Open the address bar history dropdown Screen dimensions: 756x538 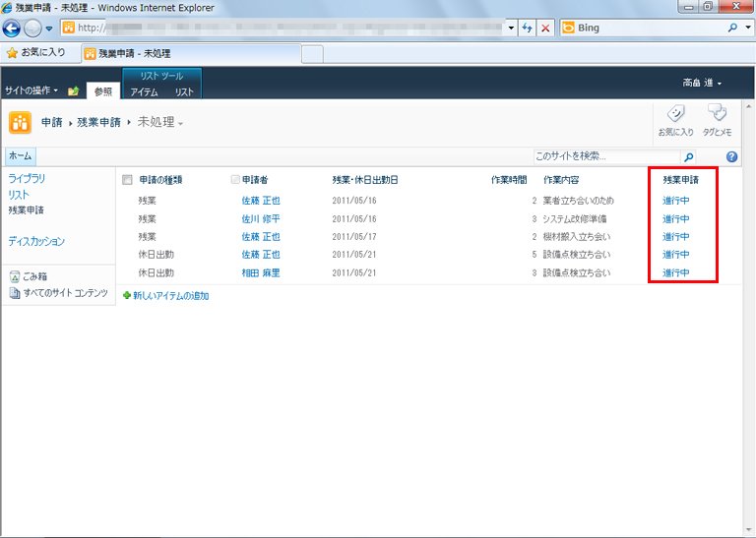pyautogui.click(x=511, y=28)
